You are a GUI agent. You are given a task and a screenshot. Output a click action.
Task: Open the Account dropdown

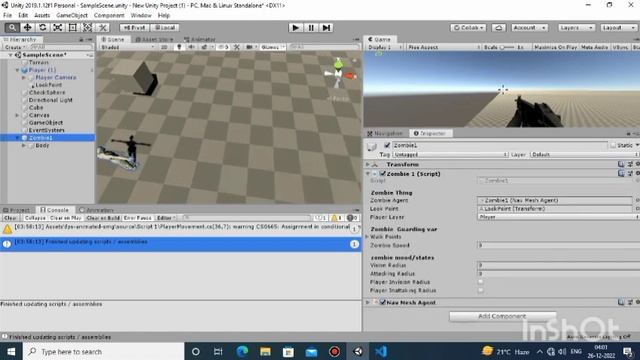click(529, 27)
